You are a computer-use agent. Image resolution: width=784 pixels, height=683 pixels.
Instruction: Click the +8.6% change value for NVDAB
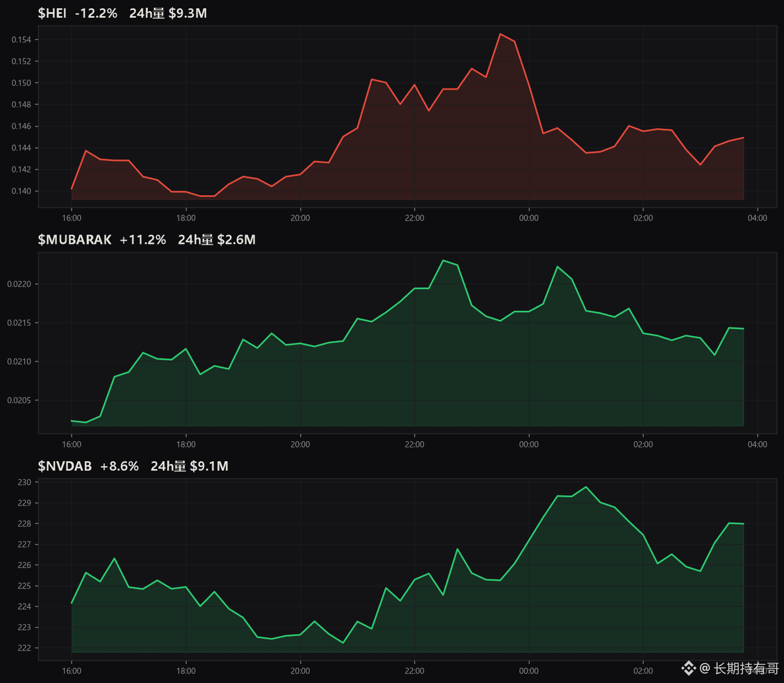120,466
